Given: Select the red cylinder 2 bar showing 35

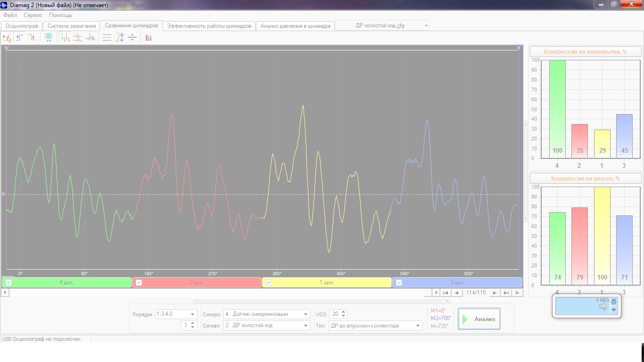Looking at the screenshot, I should (579, 141).
